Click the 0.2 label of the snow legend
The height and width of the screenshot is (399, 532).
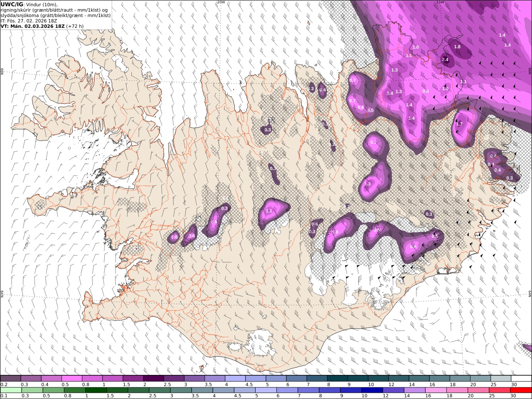[x=4, y=384]
